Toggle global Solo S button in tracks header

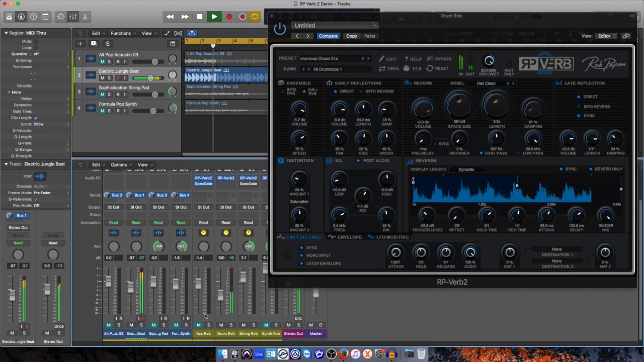pos(107,44)
